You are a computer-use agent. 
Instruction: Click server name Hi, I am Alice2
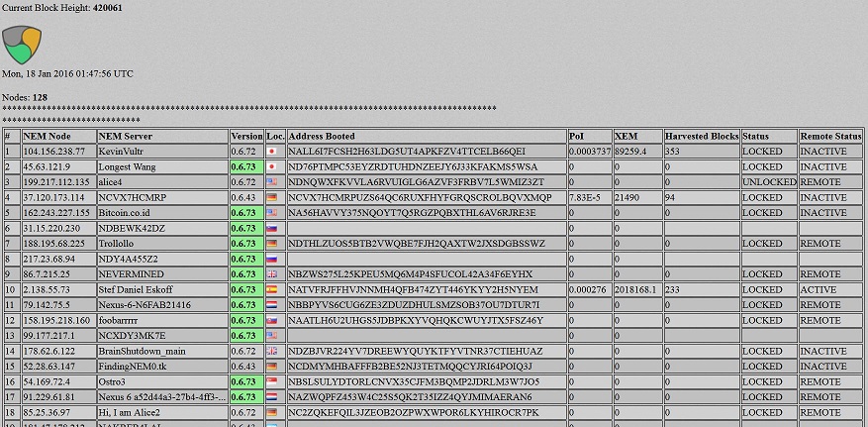pyautogui.click(x=130, y=412)
